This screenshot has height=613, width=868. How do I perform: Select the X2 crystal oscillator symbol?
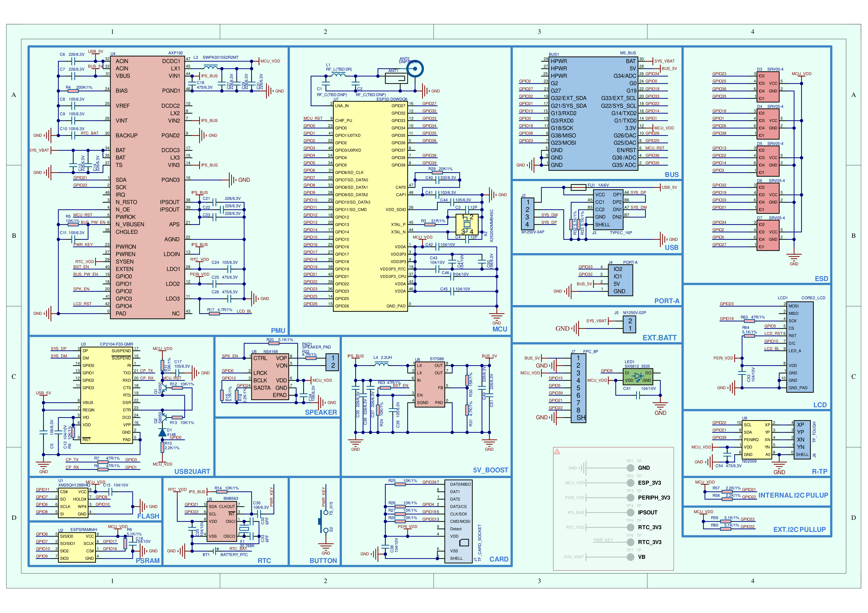tap(467, 224)
